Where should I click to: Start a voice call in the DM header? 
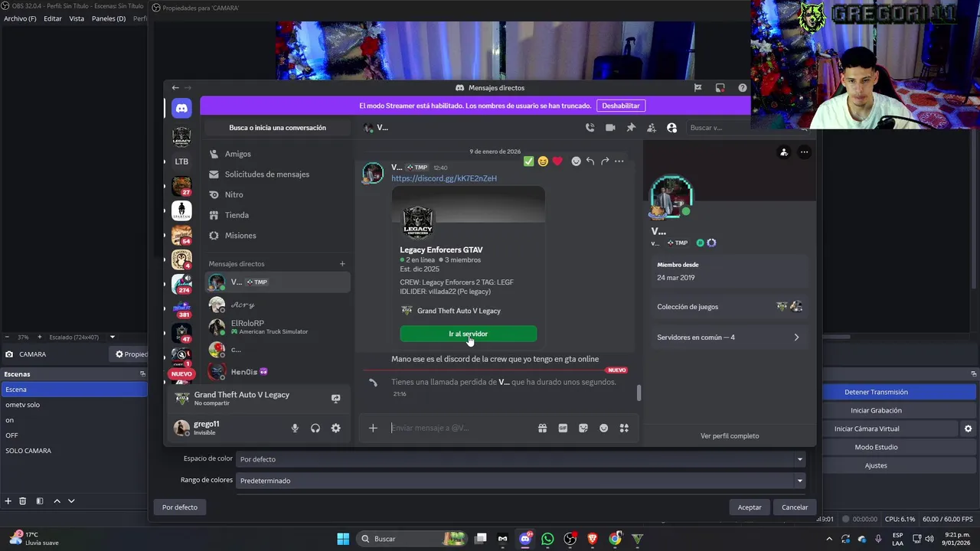point(590,128)
